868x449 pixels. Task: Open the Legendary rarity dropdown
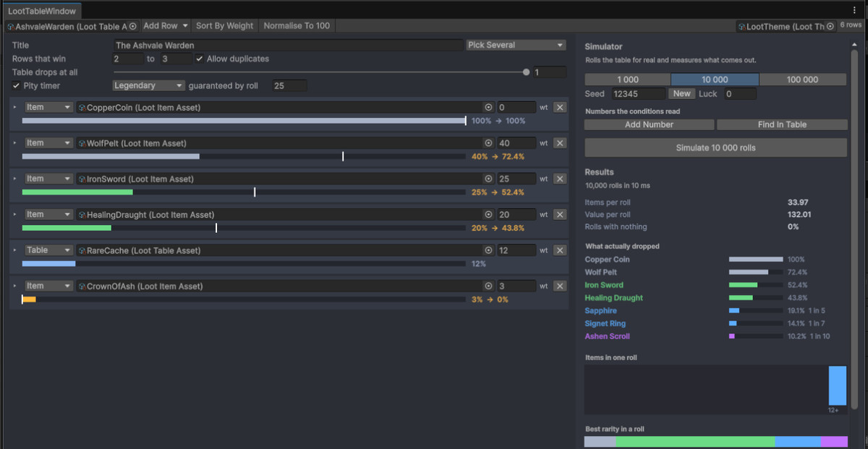149,85
